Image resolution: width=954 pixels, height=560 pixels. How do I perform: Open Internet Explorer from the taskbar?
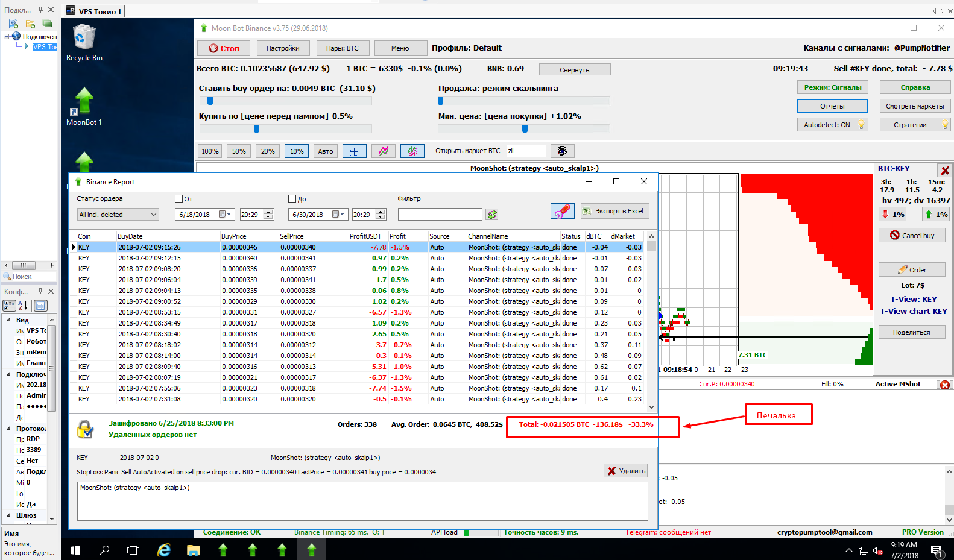[x=163, y=550]
